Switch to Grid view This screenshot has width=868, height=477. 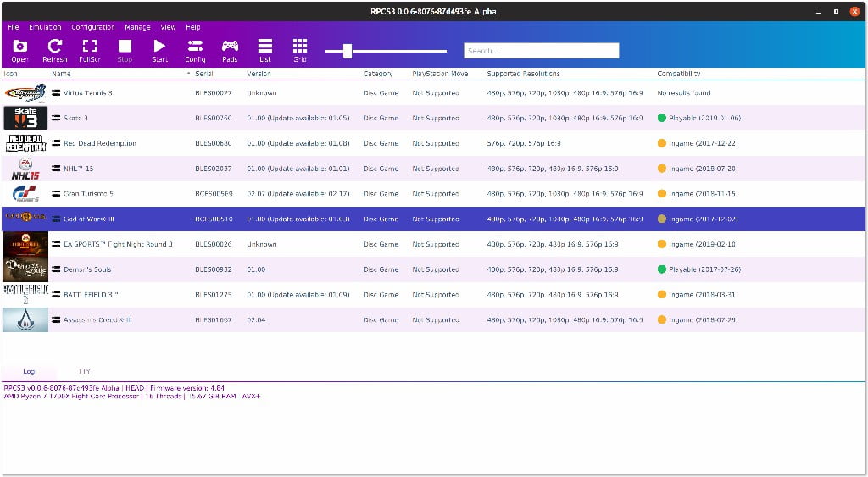point(300,49)
